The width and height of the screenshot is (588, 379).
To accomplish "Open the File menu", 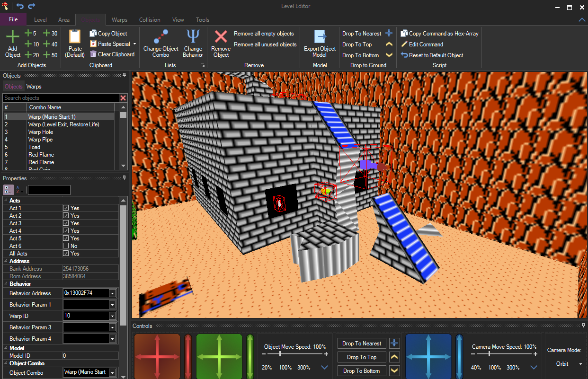I will [x=13, y=19].
